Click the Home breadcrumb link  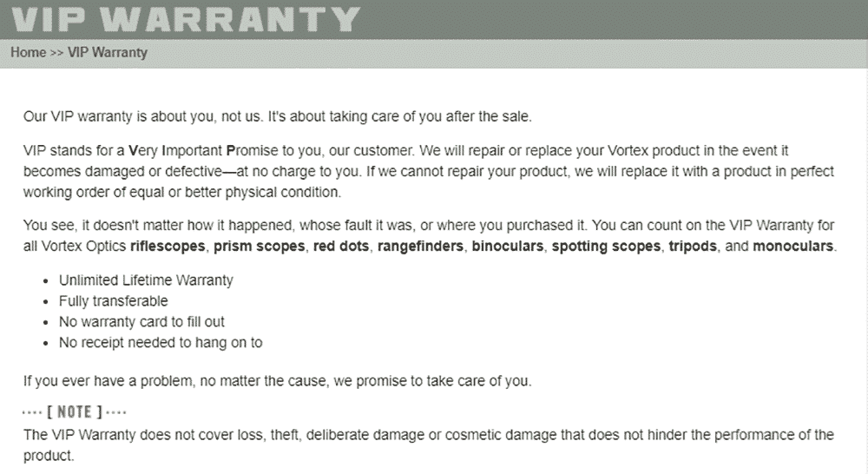point(28,52)
